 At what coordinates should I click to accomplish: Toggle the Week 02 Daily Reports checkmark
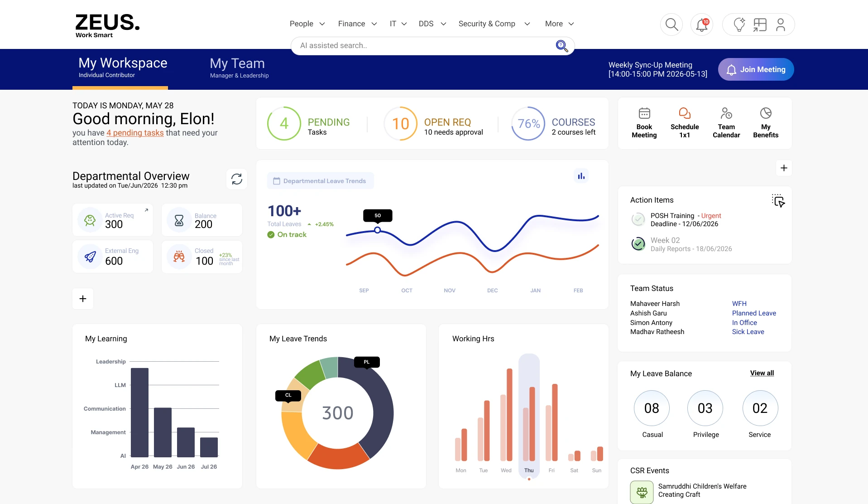638,244
